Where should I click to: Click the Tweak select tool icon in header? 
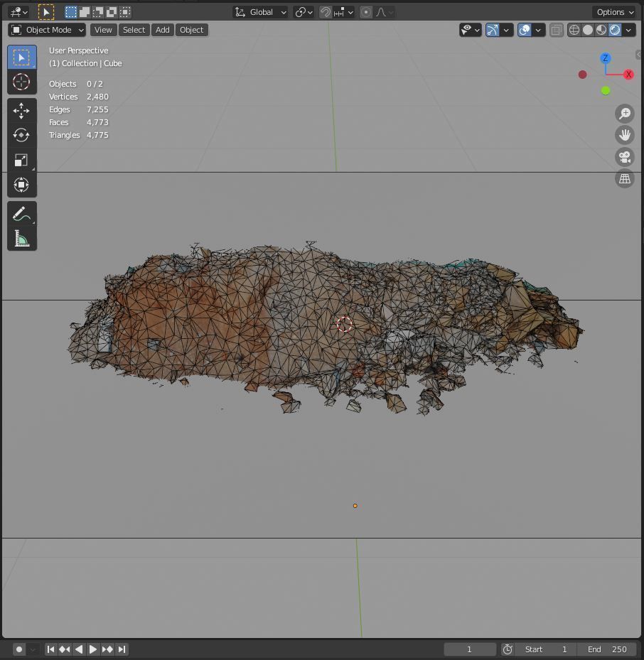46,12
